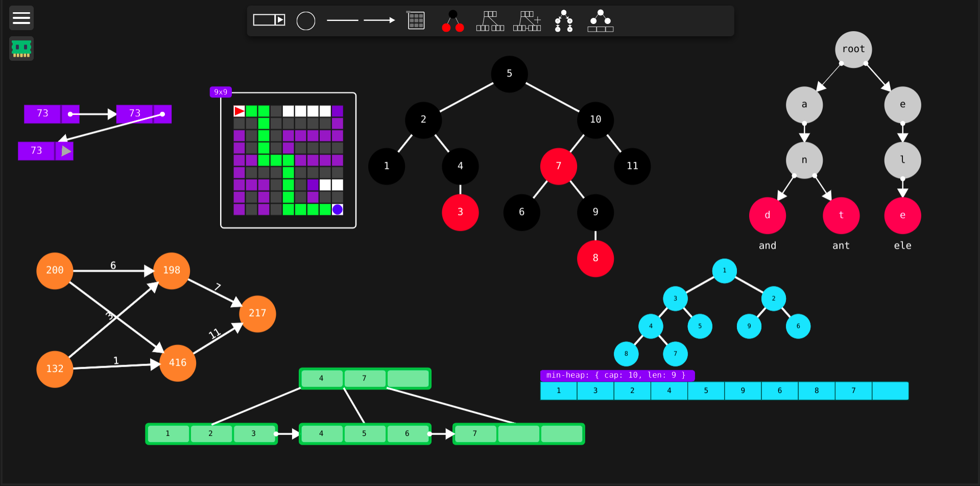Choose the undirected edge line tool
The image size is (980, 486).
(342, 20)
